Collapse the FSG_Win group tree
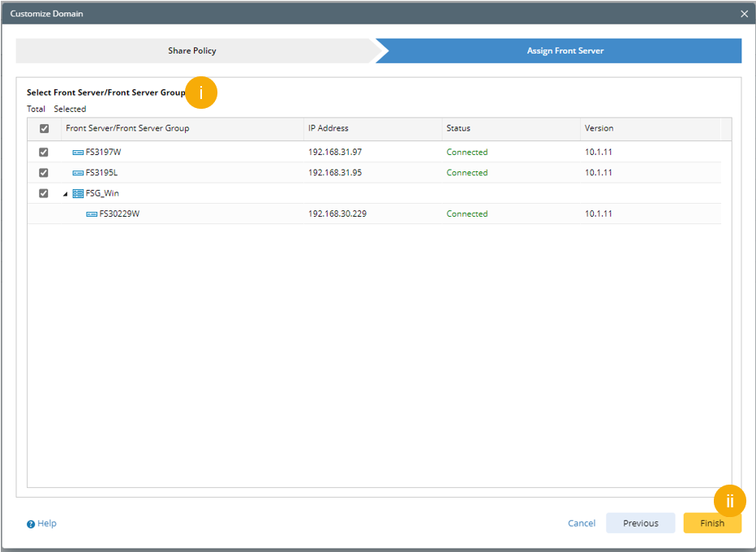756x552 pixels. pos(65,194)
